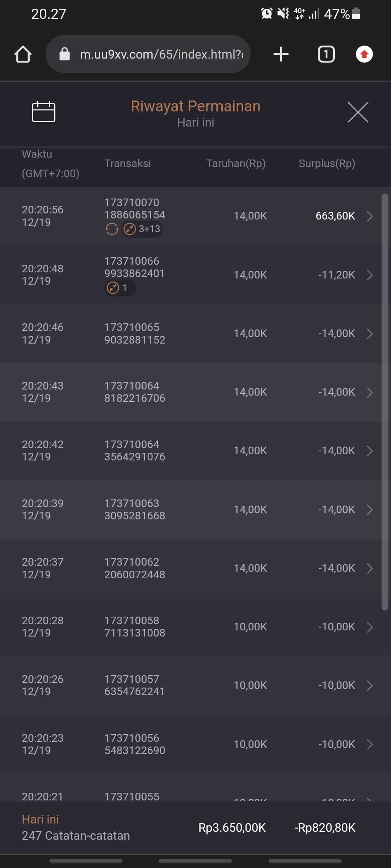Select the Taruhan(Rp) column header
Viewport: 391px width, 868px height.
(236, 163)
